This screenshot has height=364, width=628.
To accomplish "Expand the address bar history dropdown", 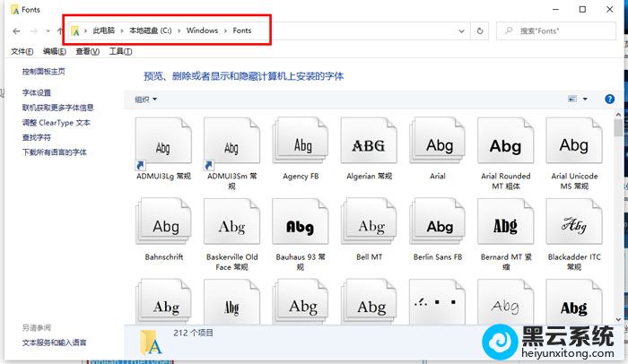I will (462, 30).
